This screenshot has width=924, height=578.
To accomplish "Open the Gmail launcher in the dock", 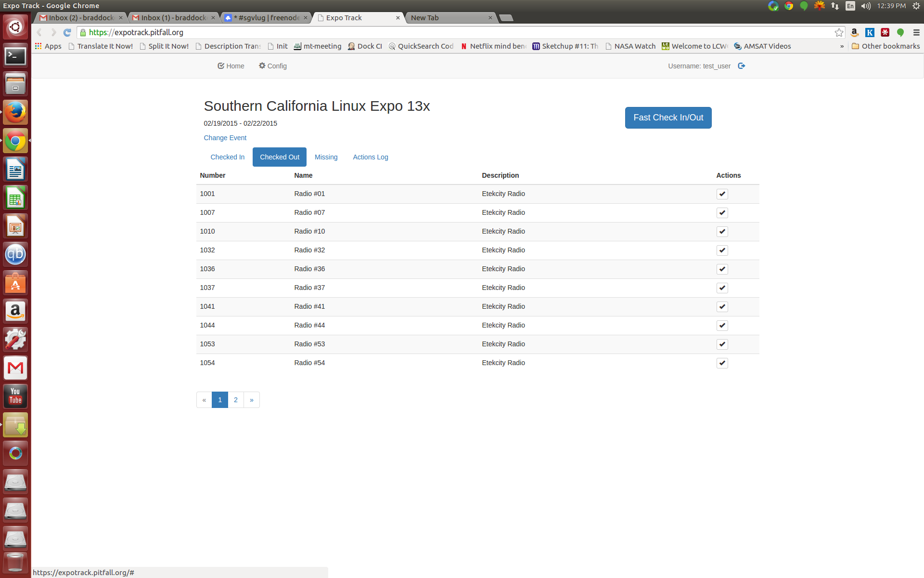I will (x=15, y=368).
